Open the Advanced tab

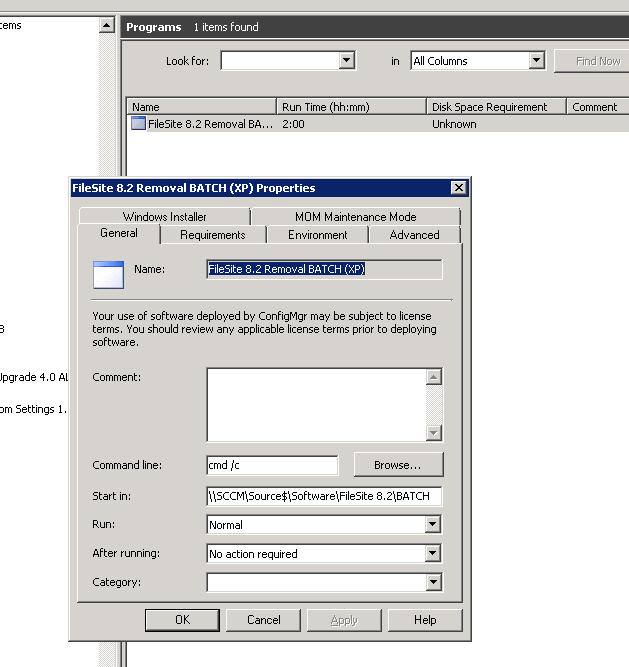tap(414, 235)
